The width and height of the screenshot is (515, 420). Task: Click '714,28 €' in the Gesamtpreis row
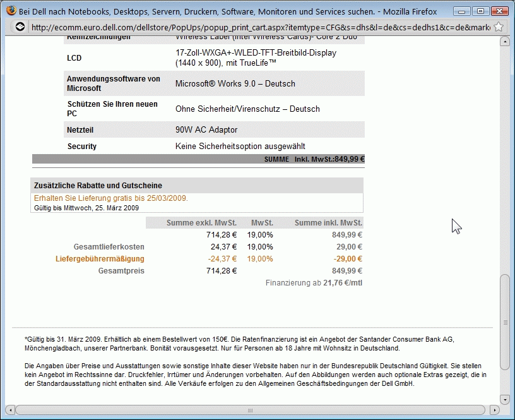[222, 271]
